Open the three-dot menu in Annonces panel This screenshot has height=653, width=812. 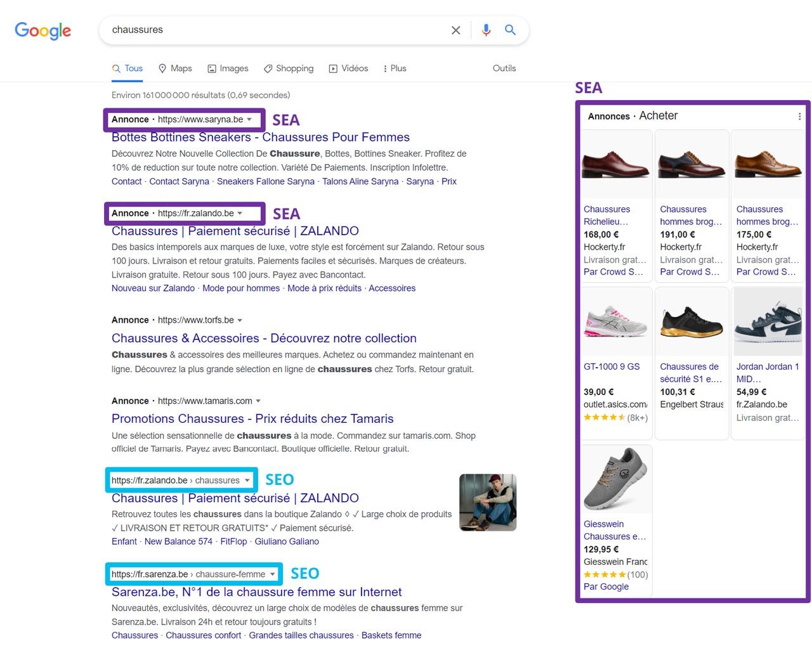click(x=799, y=116)
